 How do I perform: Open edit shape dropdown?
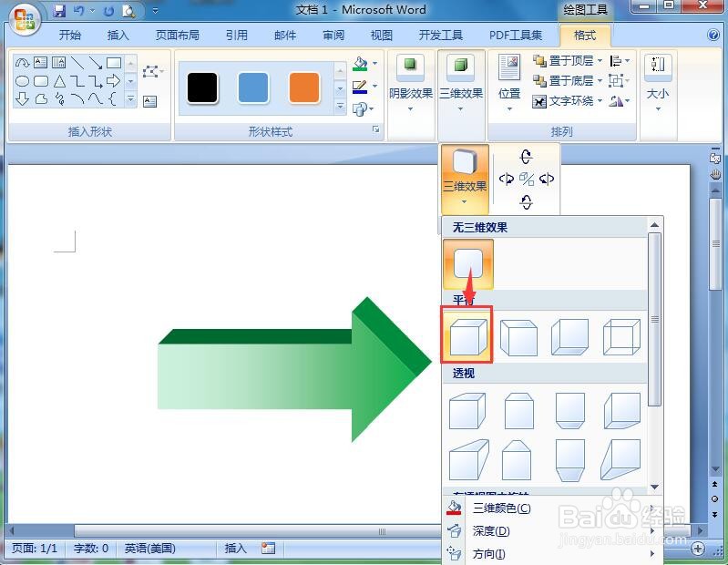153,71
